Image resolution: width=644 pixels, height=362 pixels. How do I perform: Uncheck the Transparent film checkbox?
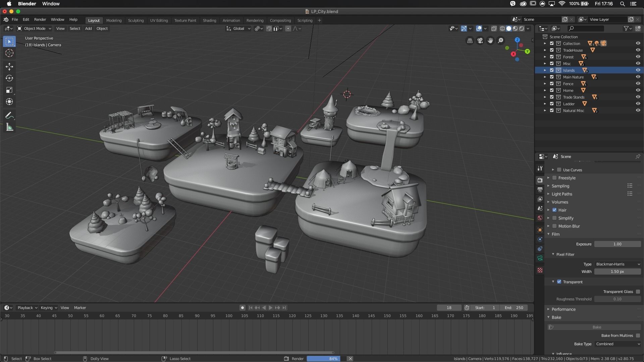coord(559,282)
